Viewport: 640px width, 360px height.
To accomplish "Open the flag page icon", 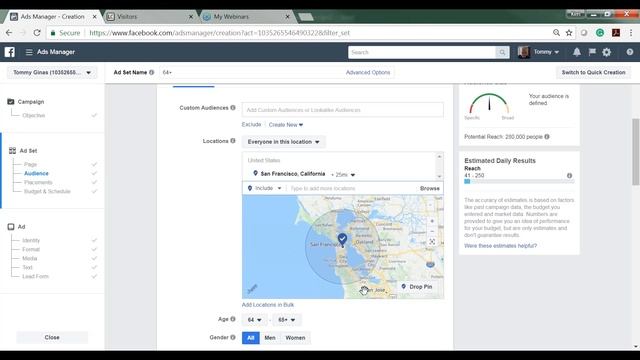I will (x=592, y=52).
